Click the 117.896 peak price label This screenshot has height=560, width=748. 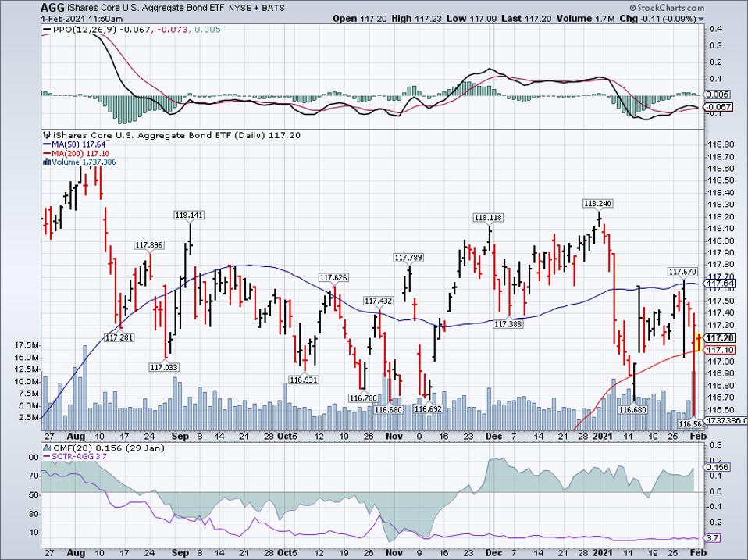tap(149, 245)
